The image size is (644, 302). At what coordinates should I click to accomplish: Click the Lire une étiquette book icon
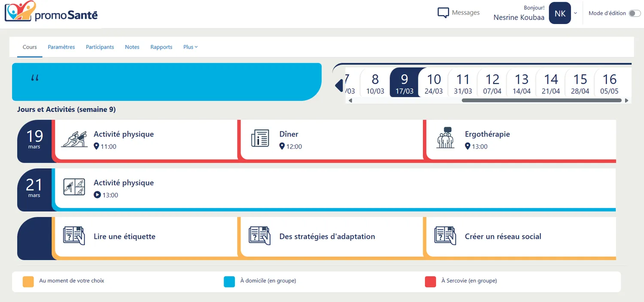point(74,236)
